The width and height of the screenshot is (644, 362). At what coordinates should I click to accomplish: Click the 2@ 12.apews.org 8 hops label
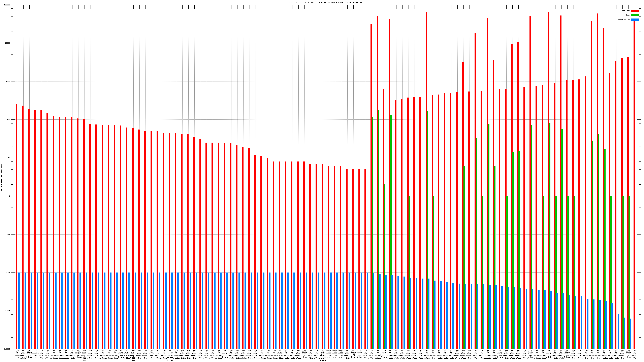tap(152, 354)
